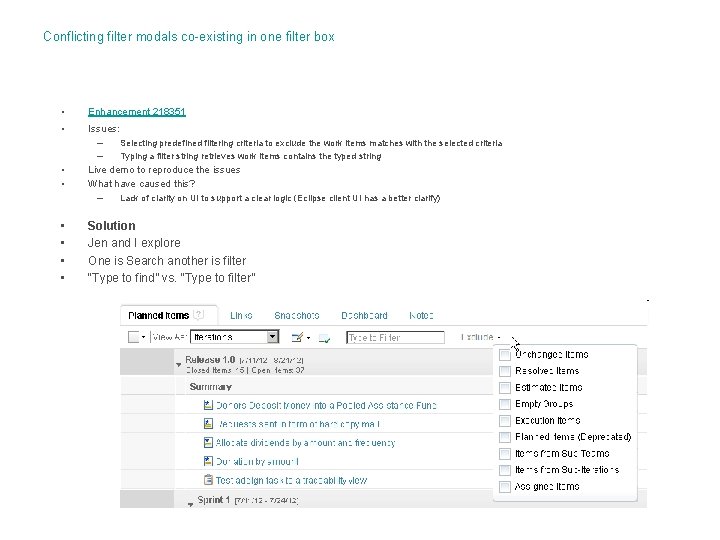This screenshot has height=540, width=720.
Task: Open the Snapshots tab
Action: click(297, 315)
